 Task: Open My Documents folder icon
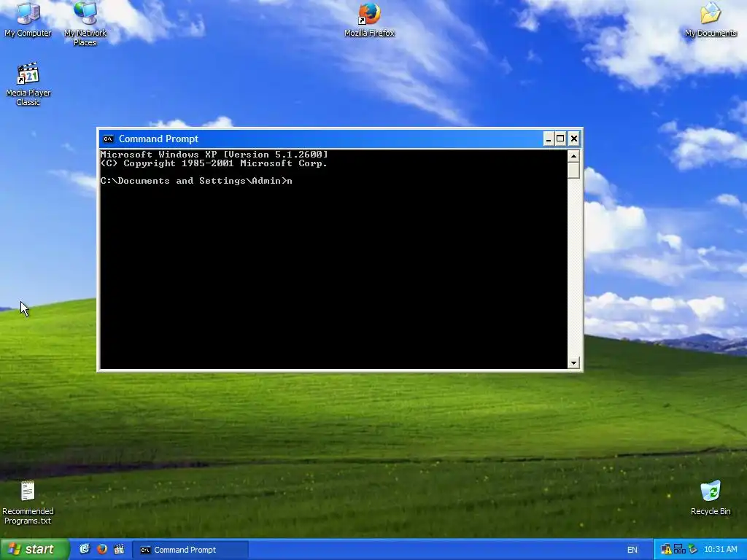click(711, 20)
